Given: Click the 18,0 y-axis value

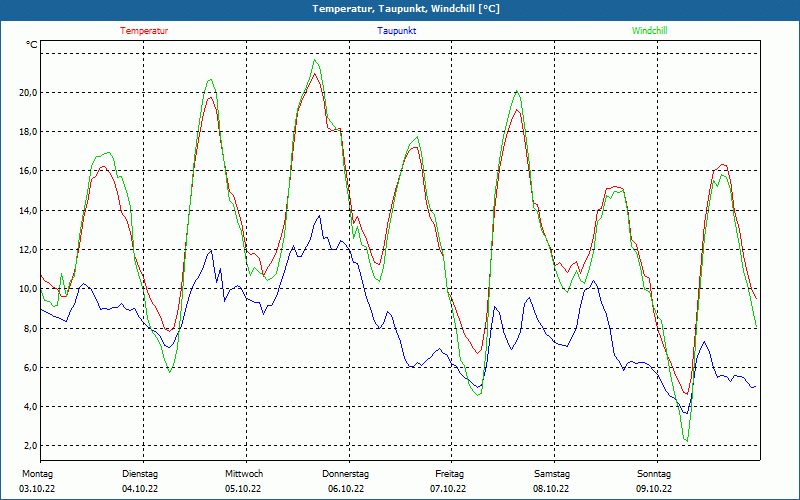Looking at the screenshot, I should 29,132.
